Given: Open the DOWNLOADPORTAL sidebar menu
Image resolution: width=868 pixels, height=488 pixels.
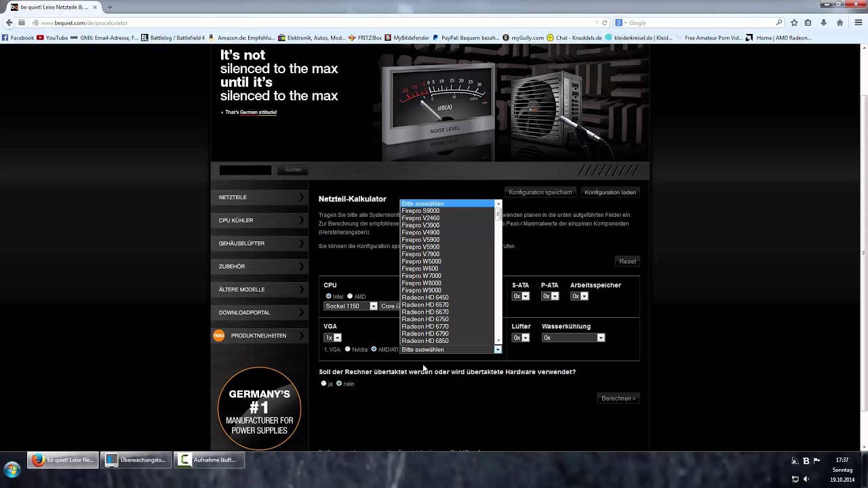Looking at the screenshot, I should point(260,312).
